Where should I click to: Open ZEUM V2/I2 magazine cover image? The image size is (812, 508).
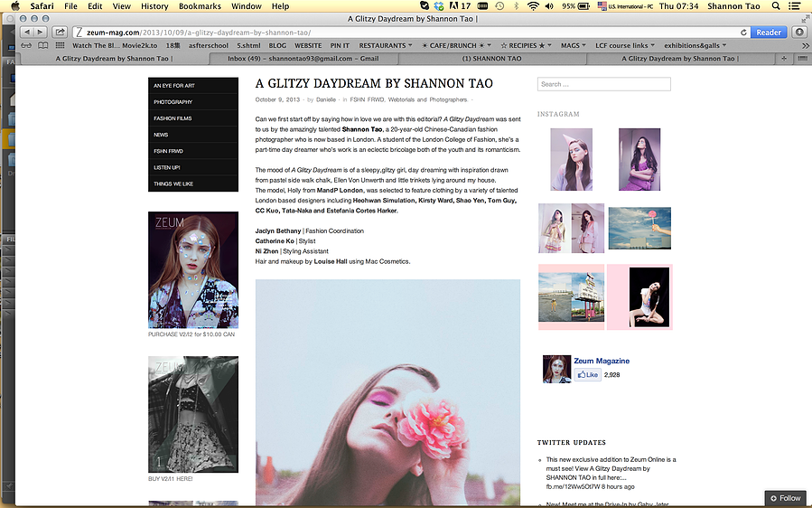pyautogui.click(x=193, y=269)
